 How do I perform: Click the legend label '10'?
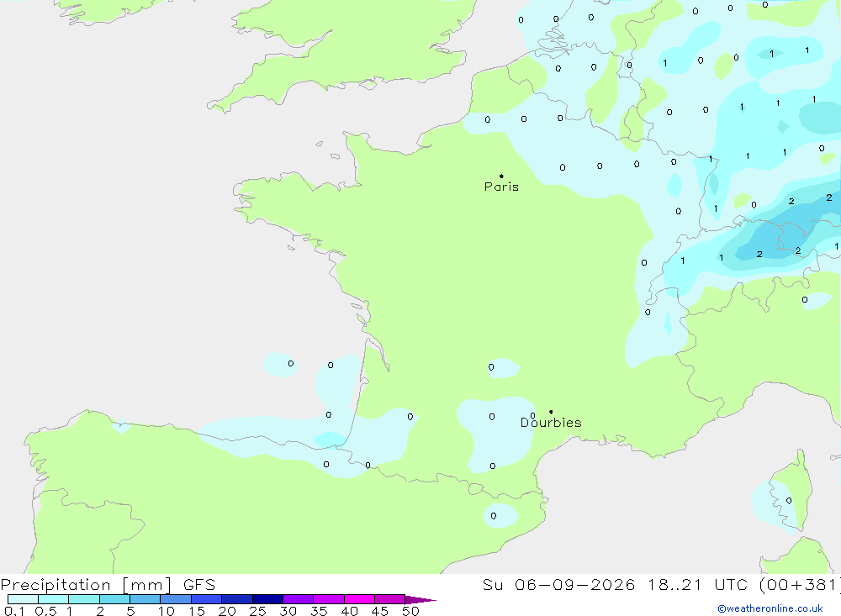point(167,611)
